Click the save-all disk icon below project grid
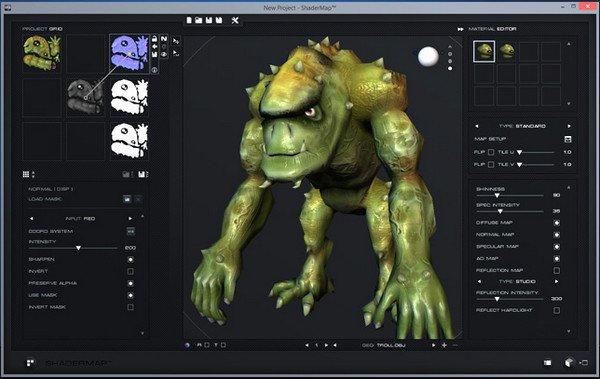This screenshot has width=600, height=379. click(x=142, y=175)
